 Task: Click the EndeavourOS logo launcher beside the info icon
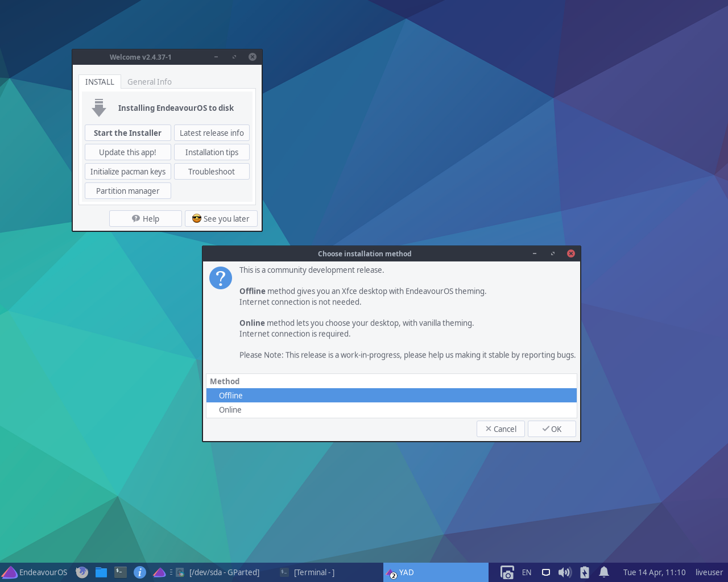[x=159, y=572]
